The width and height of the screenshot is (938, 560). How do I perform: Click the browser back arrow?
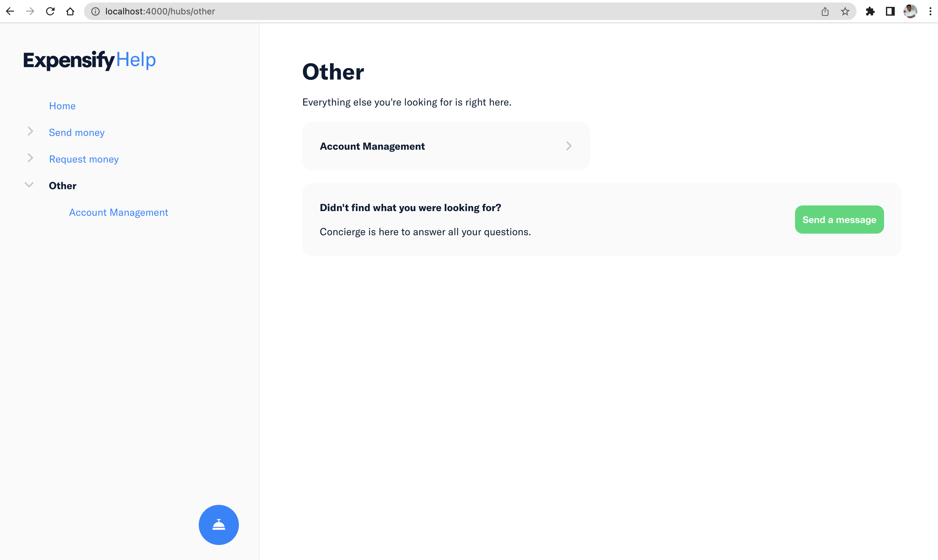coord(10,11)
